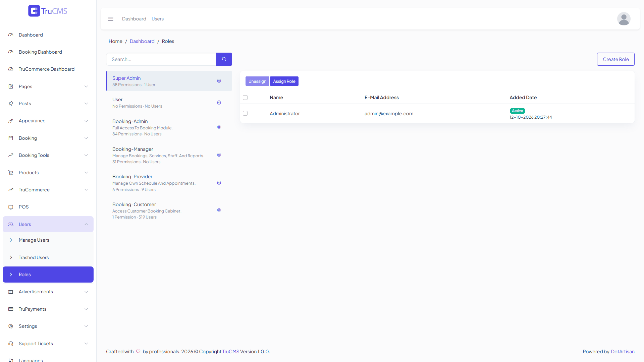Click the Settings gear icon in sidebar
This screenshot has height=362, width=644.
click(11, 326)
